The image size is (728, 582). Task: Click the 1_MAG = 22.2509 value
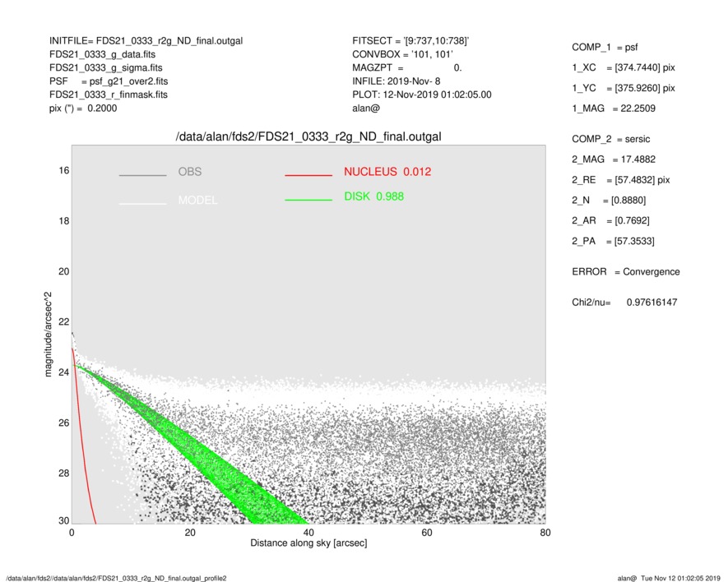click(x=614, y=109)
